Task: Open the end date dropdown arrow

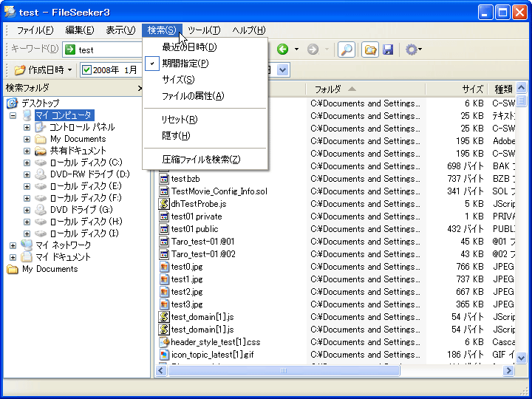Action: tap(282, 70)
